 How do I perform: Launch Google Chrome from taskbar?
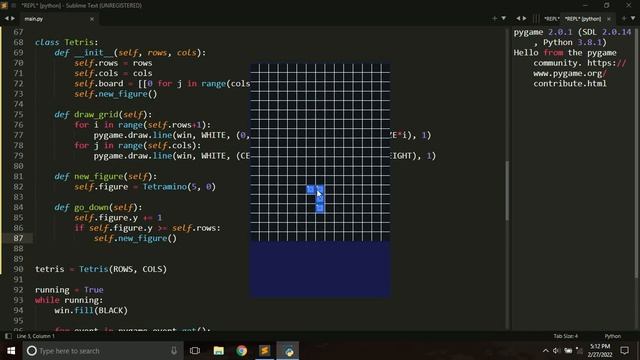click(241, 351)
